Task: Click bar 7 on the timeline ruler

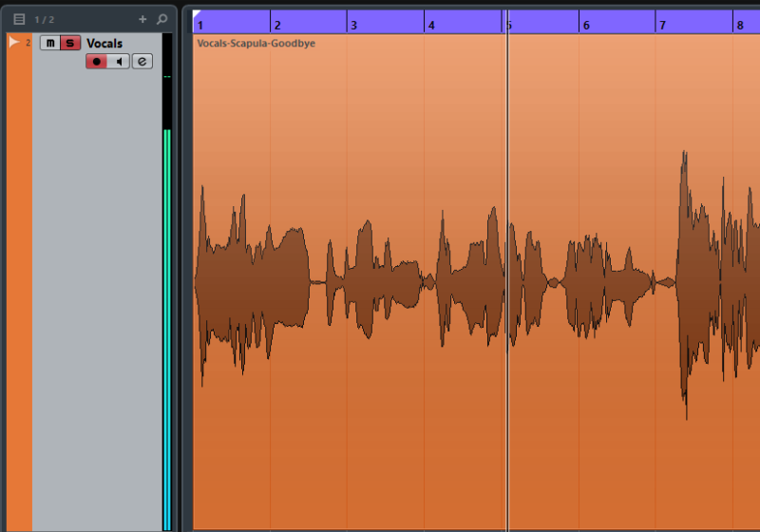Action: 662,25
